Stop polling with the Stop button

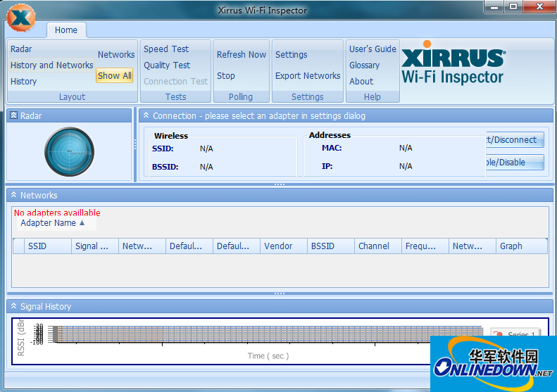pos(226,75)
